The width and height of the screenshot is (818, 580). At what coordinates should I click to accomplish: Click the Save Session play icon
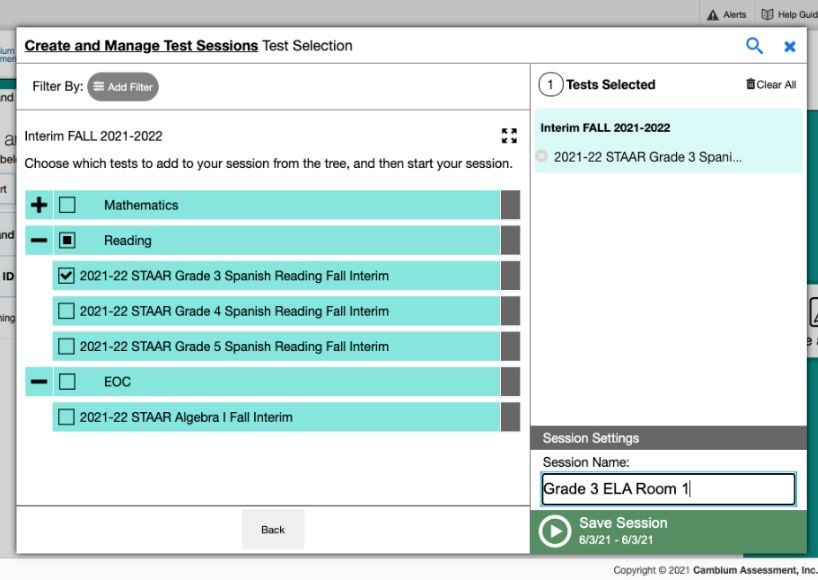click(555, 531)
